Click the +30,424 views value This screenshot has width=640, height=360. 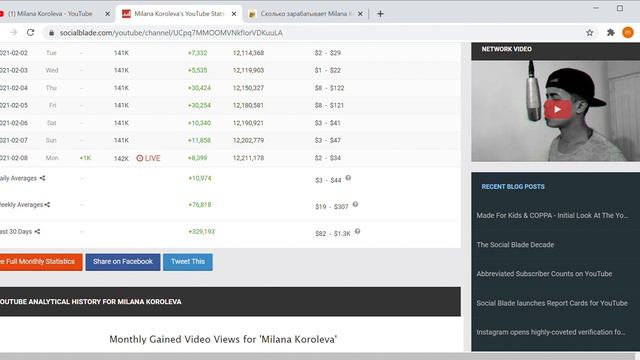(x=199, y=88)
